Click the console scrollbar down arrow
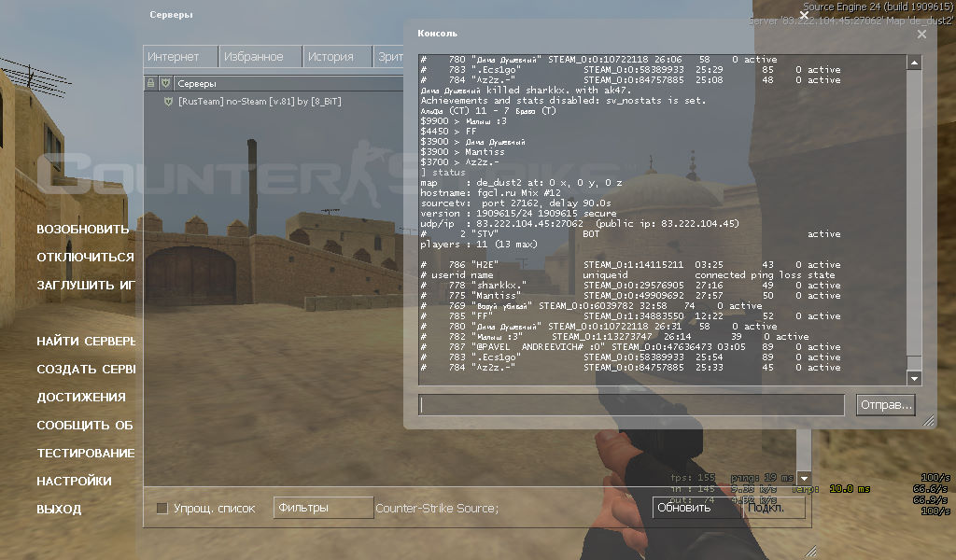This screenshot has height=560, width=956. pos(914,378)
